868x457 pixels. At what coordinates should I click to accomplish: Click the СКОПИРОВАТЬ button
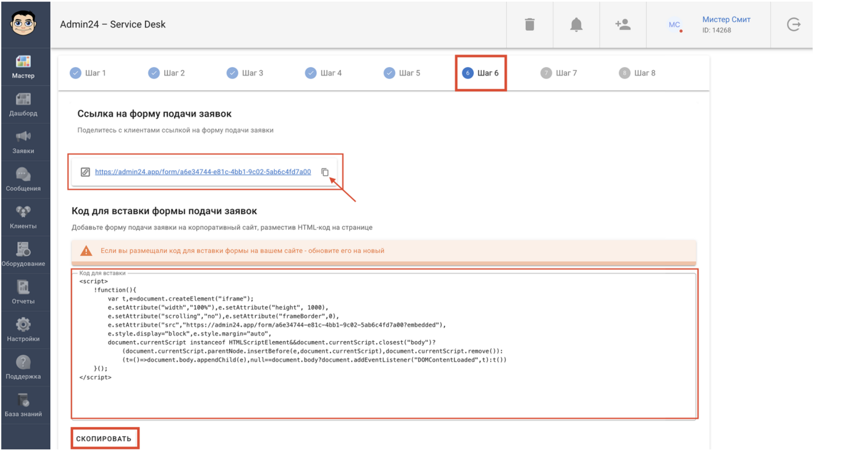coord(104,438)
